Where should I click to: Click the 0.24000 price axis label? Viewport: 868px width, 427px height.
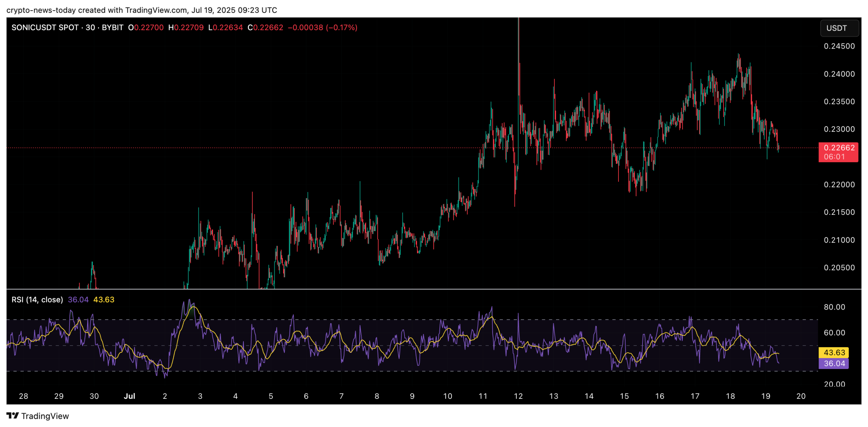(839, 74)
